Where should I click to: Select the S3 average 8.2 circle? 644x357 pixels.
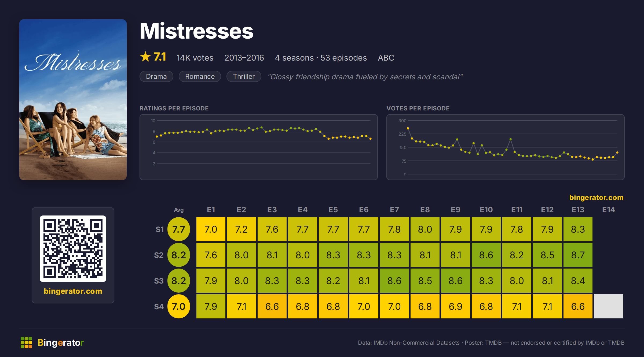pos(179,281)
